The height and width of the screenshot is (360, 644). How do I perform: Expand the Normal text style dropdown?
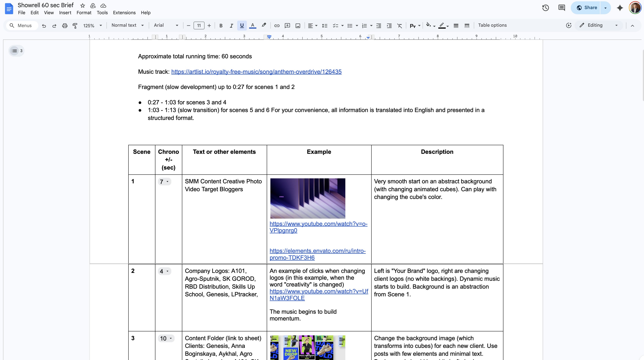[128, 25]
